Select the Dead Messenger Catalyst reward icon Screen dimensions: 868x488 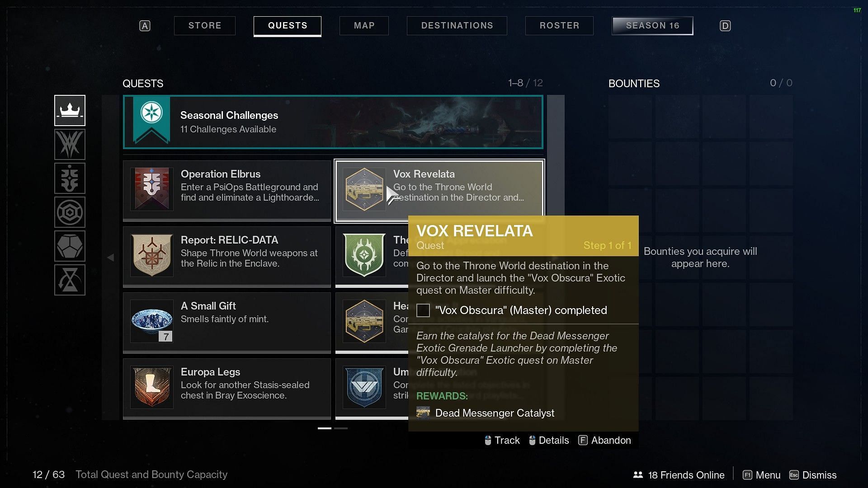coord(423,413)
